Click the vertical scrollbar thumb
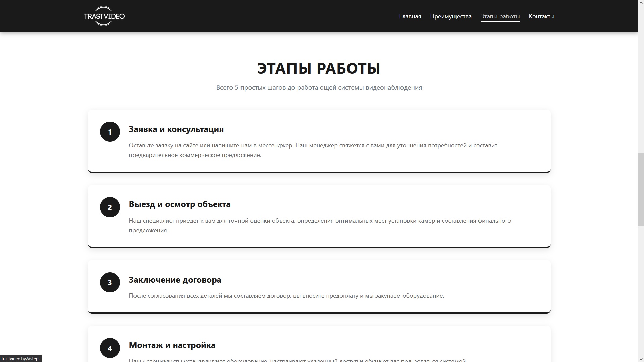This screenshot has width=644, height=362. click(641, 189)
